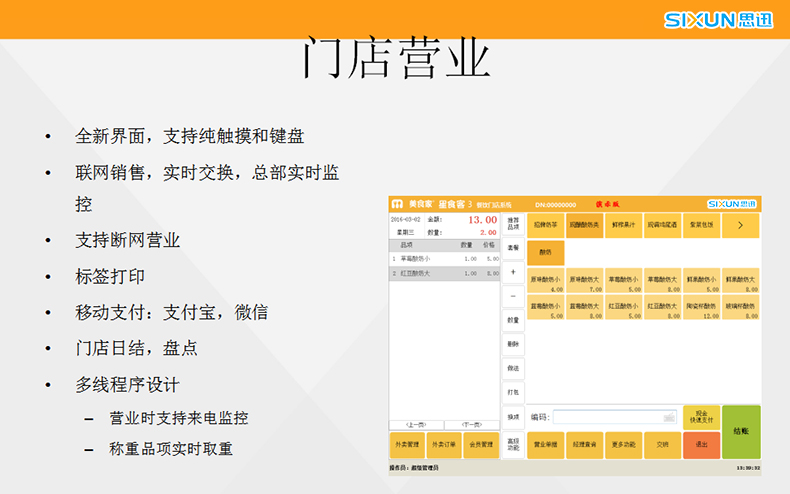Click the plus quantity button
Image resolution: width=790 pixels, height=494 pixels.
(513, 271)
